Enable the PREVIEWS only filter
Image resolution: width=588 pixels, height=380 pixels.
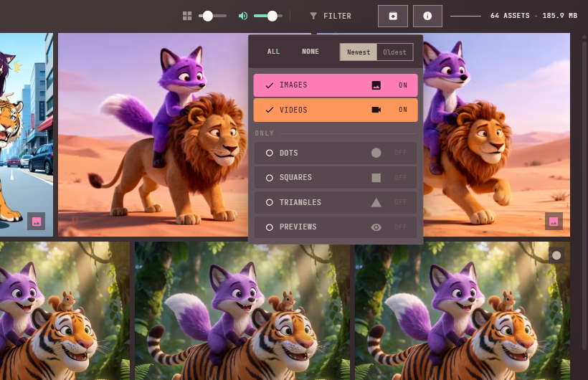pos(336,227)
